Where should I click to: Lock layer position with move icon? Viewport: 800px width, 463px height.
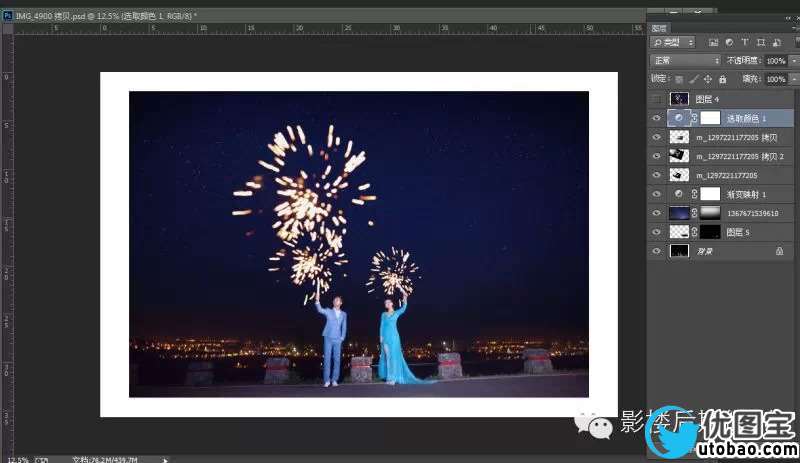tap(708, 79)
